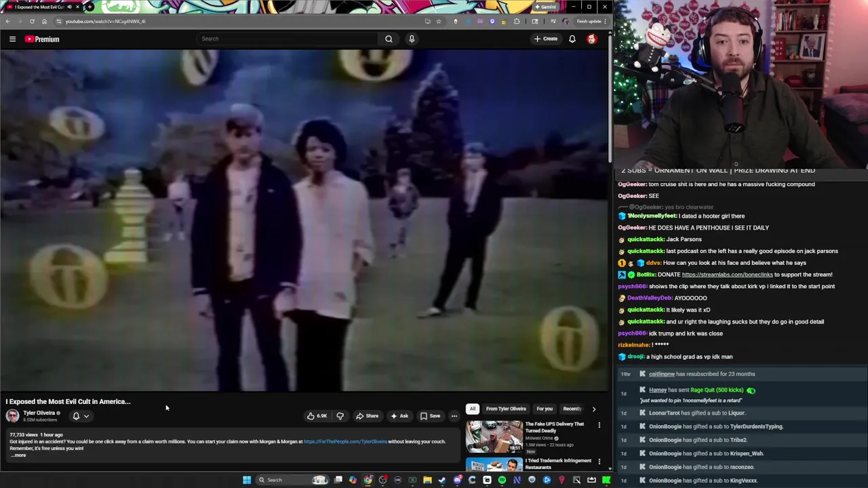
Task: Select the 'For you' chip
Action: pyautogui.click(x=545, y=409)
